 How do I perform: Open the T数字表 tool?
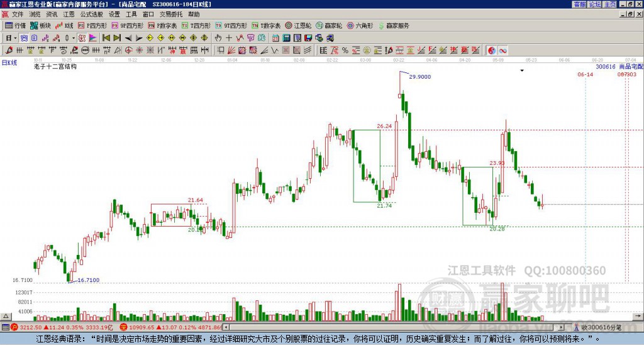point(266,25)
